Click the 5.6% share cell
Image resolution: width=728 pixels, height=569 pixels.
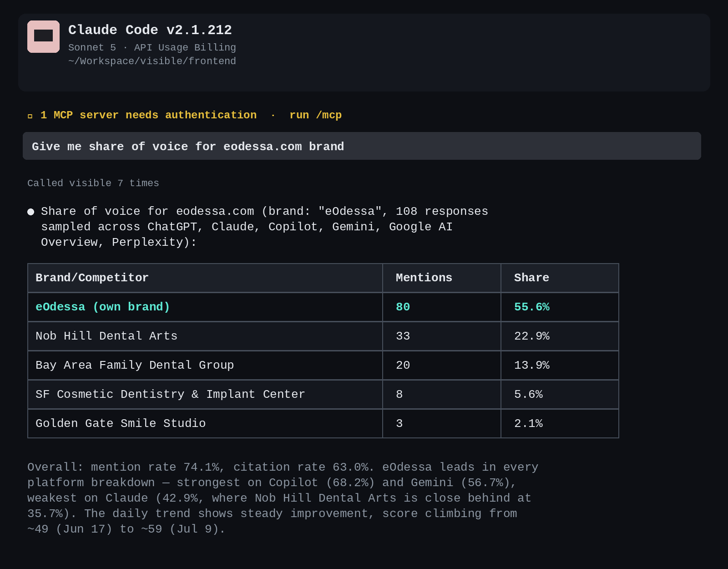(560, 394)
